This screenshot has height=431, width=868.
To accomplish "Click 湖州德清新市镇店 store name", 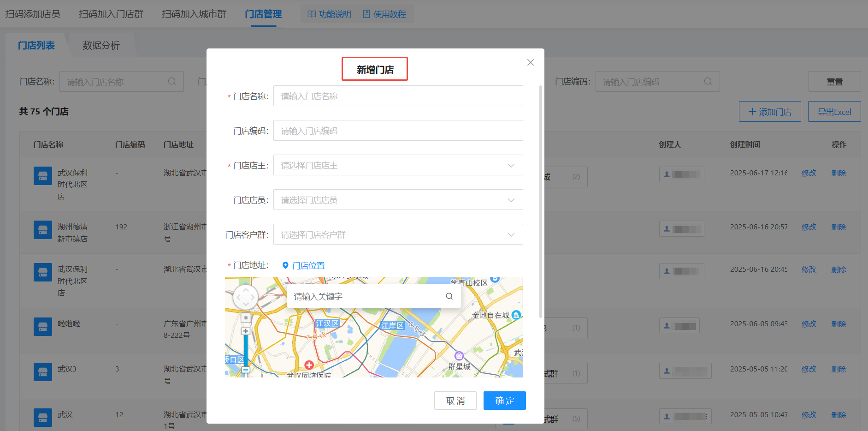I will [x=72, y=233].
